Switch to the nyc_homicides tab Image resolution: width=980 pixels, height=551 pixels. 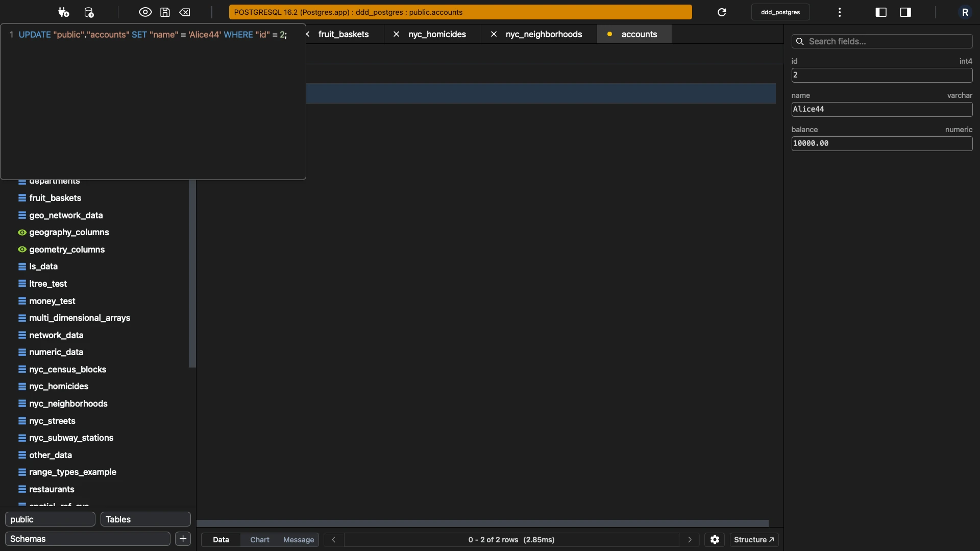[437, 34]
